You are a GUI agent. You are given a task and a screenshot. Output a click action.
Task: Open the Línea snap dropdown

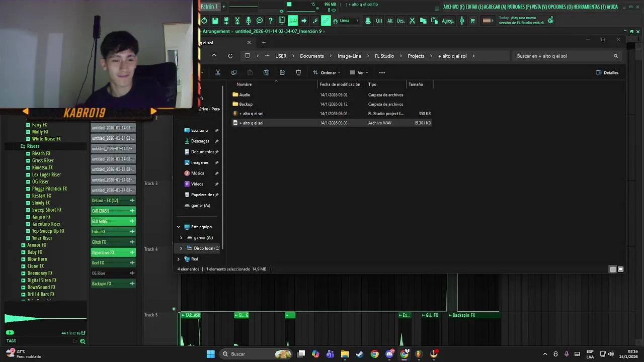pos(348,21)
